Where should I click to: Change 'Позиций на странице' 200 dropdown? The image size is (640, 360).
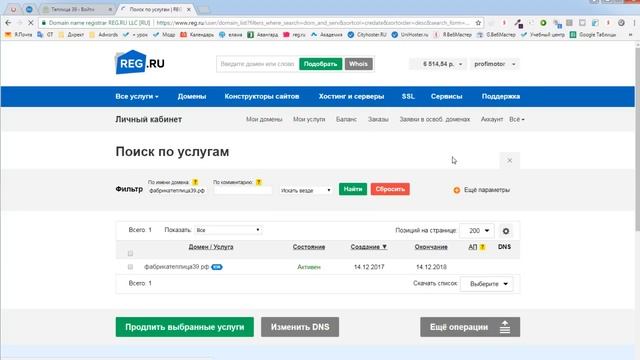pos(476,231)
